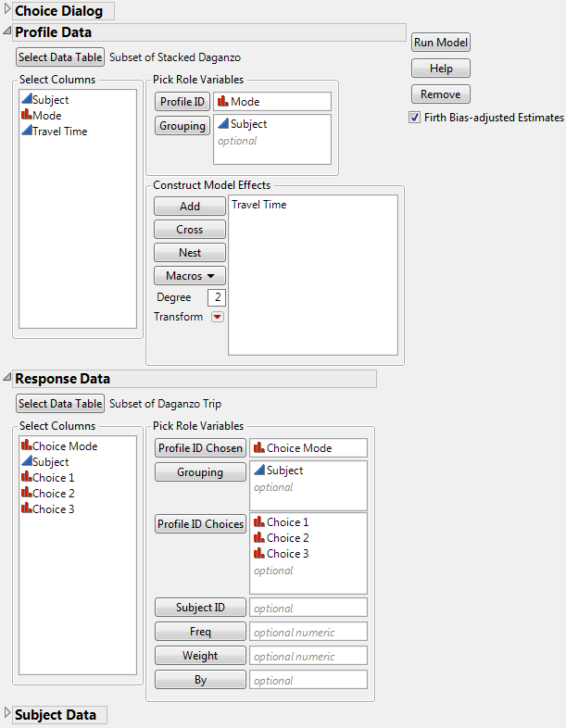Select Mode nominal icon in Profile columns list
This screenshot has width=566, height=728.
27,115
